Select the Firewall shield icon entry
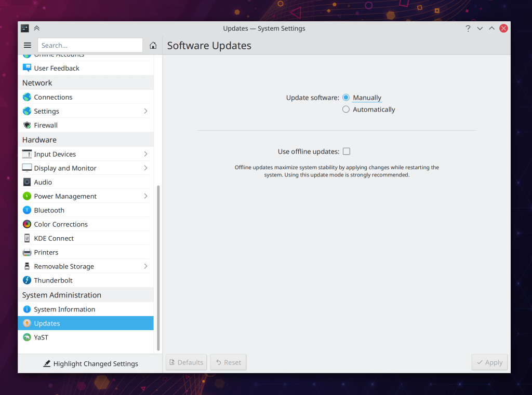 coord(28,125)
